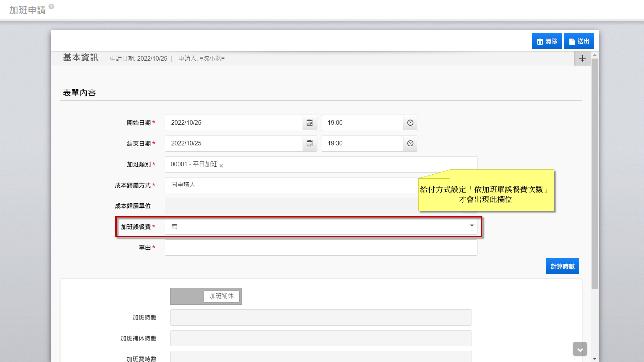Click the 送出 submit button
The width and height of the screenshot is (644, 362).
point(579,41)
